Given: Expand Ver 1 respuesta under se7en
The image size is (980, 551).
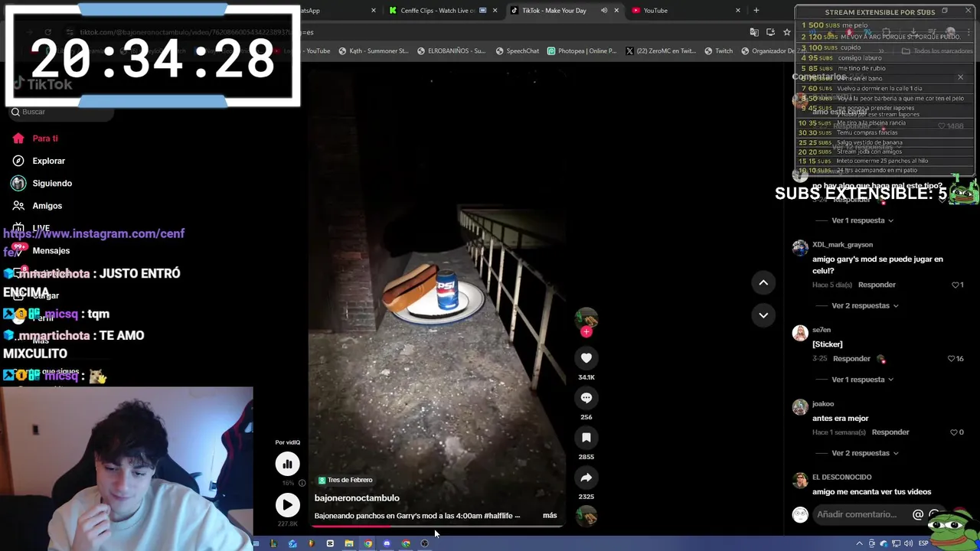Looking at the screenshot, I should (x=863, y=380).
